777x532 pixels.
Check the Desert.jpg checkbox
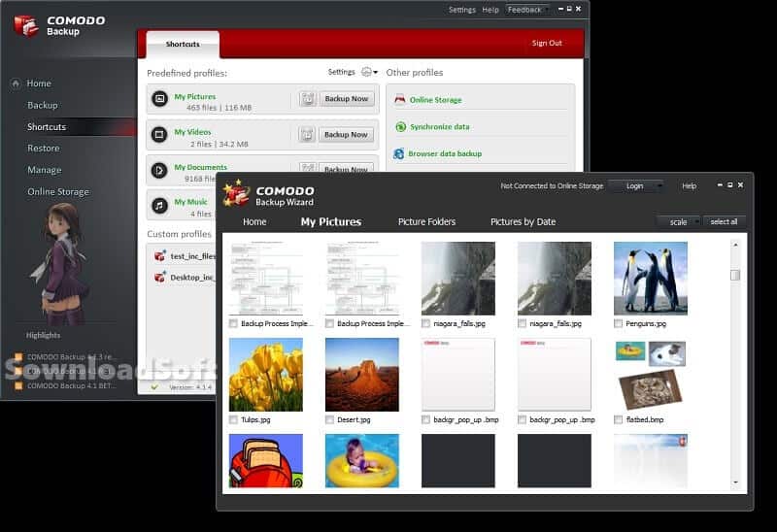(x=329, y=419)
